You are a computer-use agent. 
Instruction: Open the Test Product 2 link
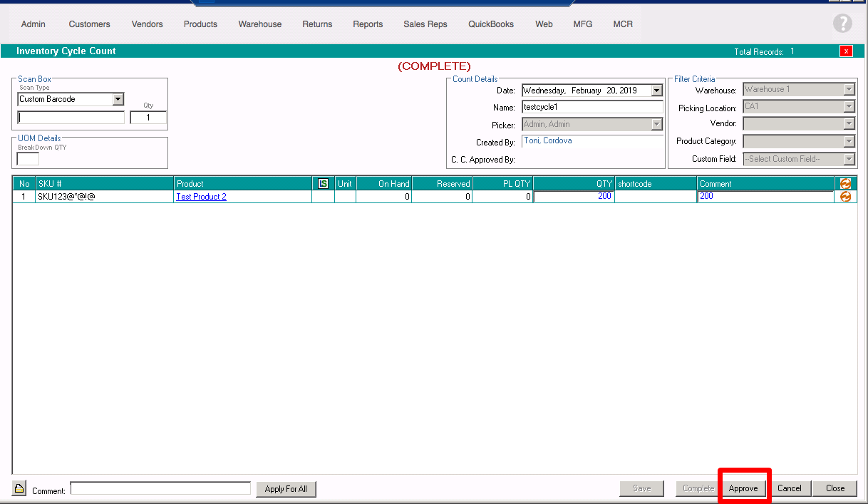tap(201, 197)
